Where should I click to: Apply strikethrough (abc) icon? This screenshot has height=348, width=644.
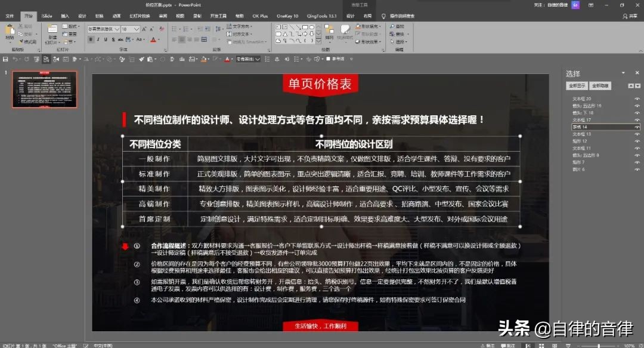click(120, 39)
